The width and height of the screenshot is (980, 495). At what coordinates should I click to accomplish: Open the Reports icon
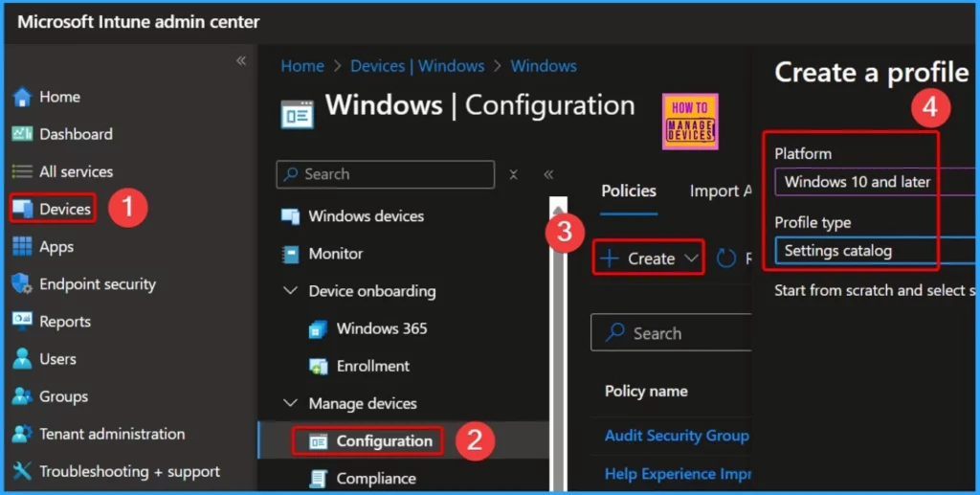23,321
